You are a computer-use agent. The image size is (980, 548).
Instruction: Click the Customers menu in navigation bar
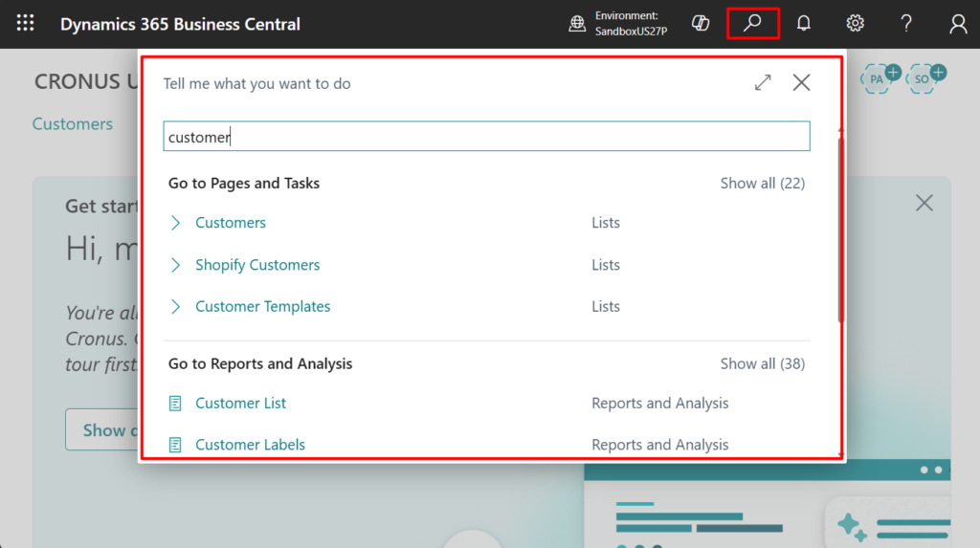pos(73,124)
